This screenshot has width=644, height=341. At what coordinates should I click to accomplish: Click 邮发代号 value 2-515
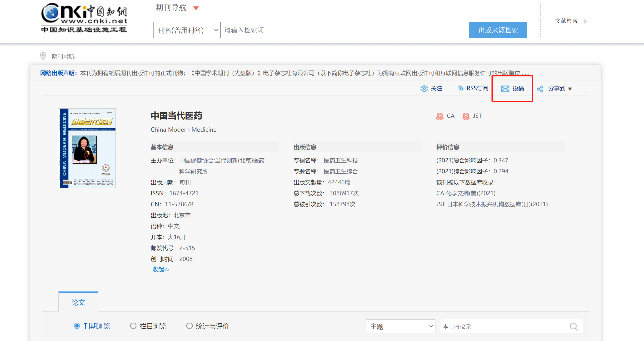tap(187, 248)
